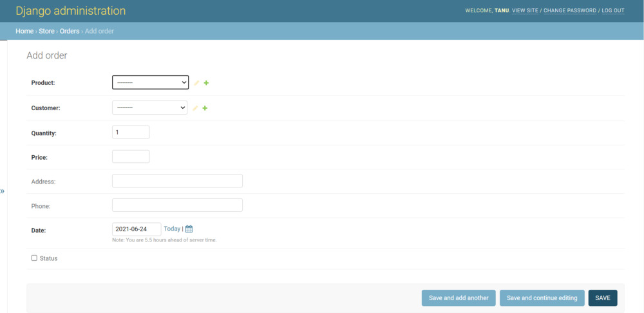The height and width of the screenshot is (313, 644).
Task: Open the calendar date picker icon
Action: point(189,229)
